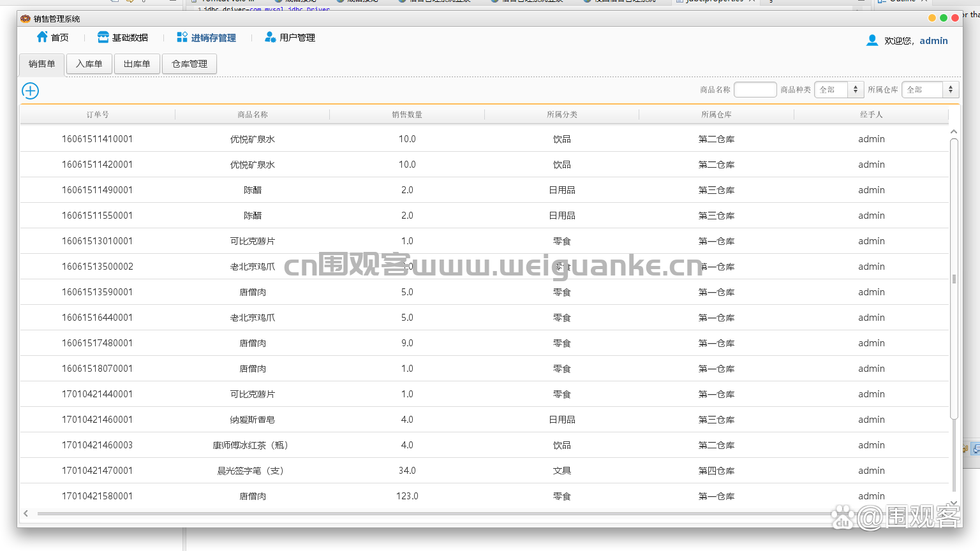Switch to the 入库单 tab
Image resolution: width=980 pixels, height=551 pixels.
(89, 64)
